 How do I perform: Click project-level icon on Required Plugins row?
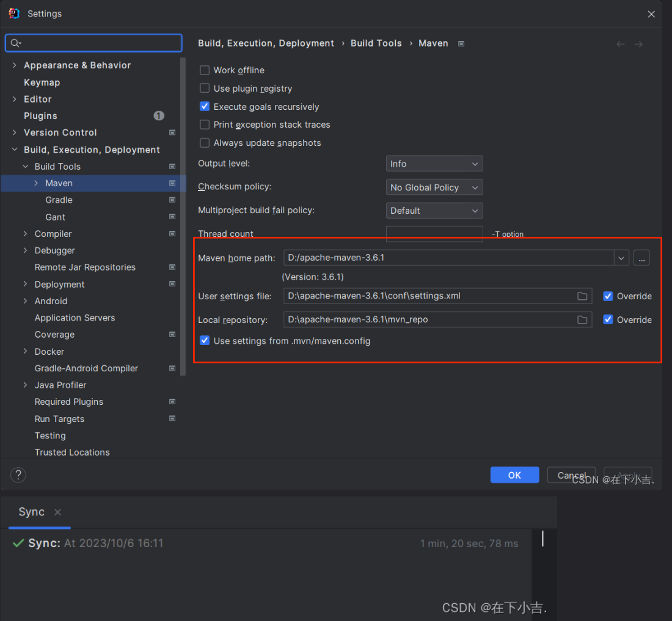(x=172, y=402)
